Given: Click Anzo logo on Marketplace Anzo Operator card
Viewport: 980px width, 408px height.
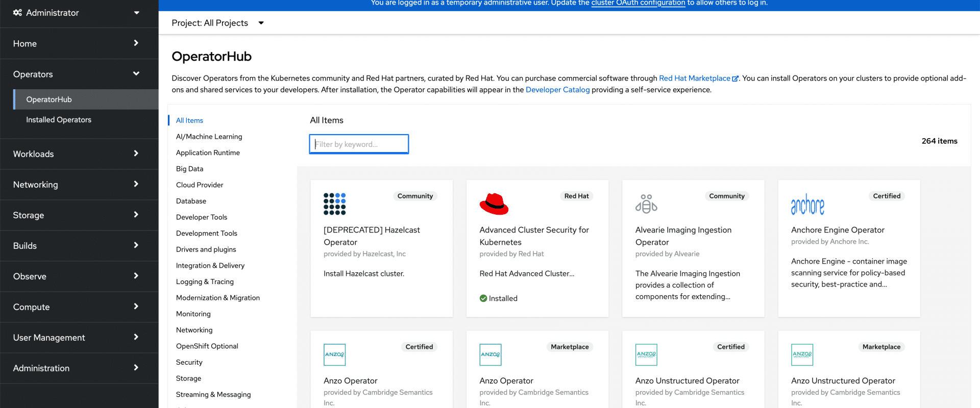Looking at the screenshot, I should 491,354.
